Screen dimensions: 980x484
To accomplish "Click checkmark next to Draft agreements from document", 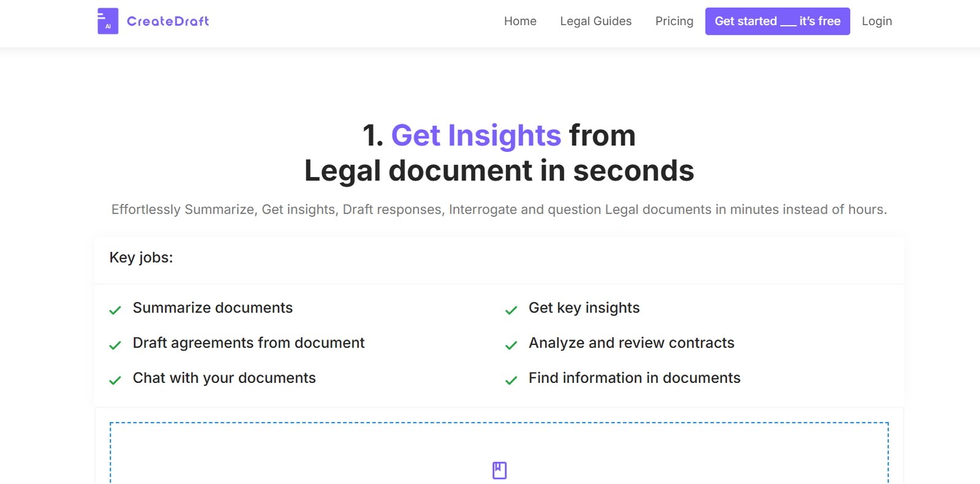I will [x=115, y=345].
